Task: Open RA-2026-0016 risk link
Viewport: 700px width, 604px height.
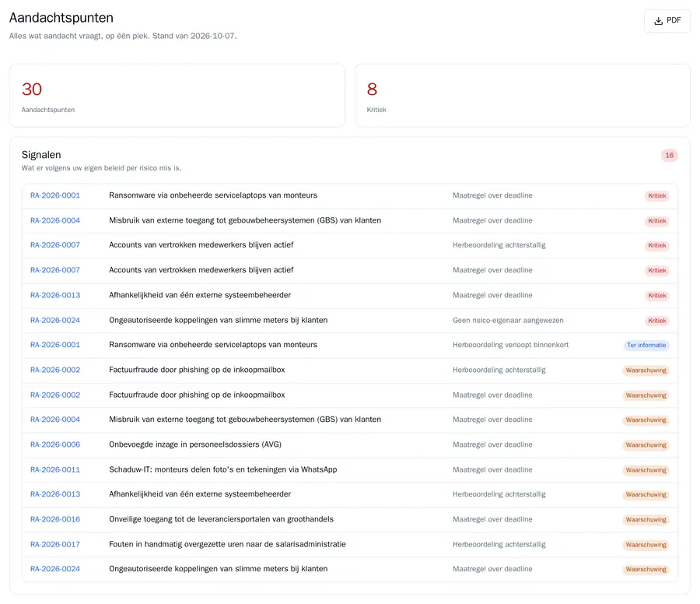Action: click(55, 519)
